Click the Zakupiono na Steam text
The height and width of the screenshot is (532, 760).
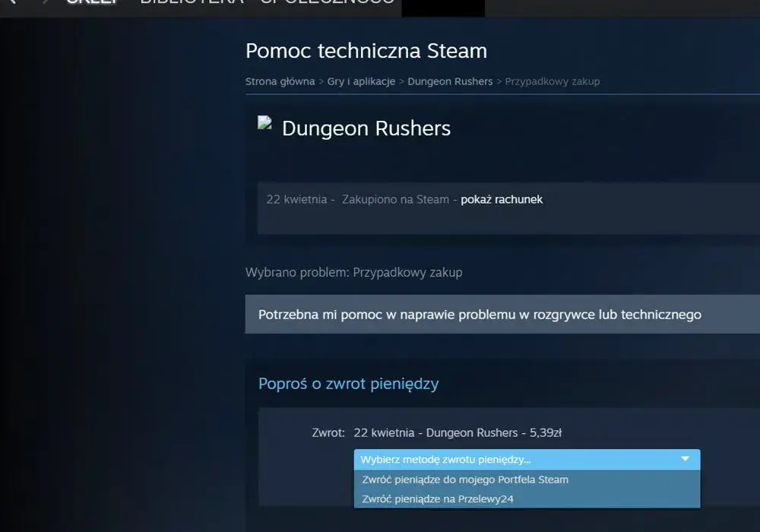pyautogui.click(x=395, y=200)
